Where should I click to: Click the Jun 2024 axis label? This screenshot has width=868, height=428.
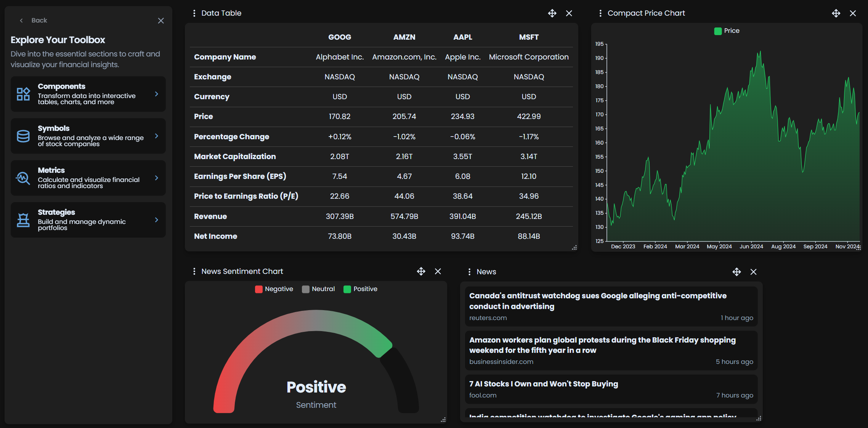(x=751, y=246)
